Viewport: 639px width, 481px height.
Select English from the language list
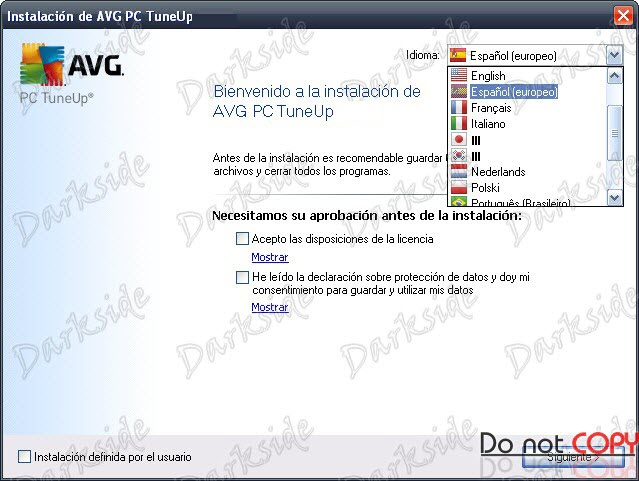[x=488, y=76]
